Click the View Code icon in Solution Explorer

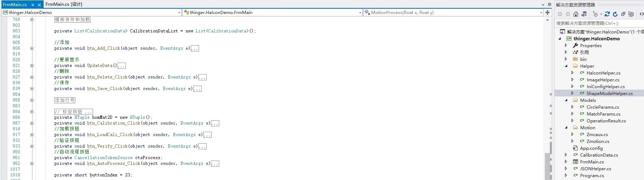click(x=641, y=14)
